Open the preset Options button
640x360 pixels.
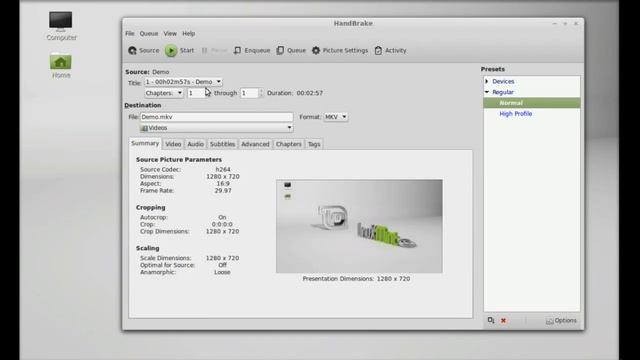[561, 321]
